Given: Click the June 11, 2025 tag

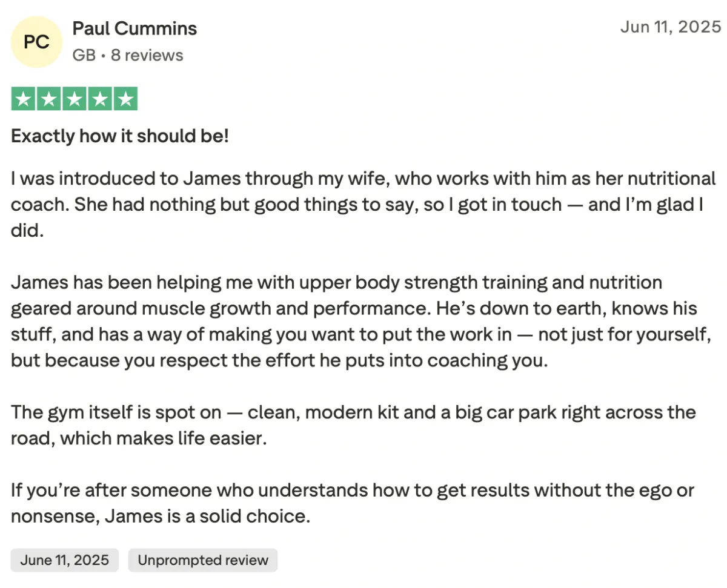Looking at the screenshot, I should 65,560.
